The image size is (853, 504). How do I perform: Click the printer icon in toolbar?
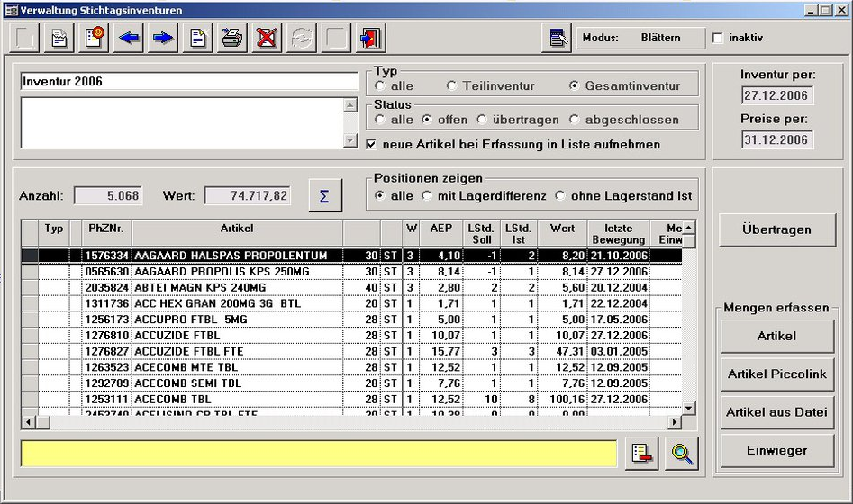coord(231,39)
